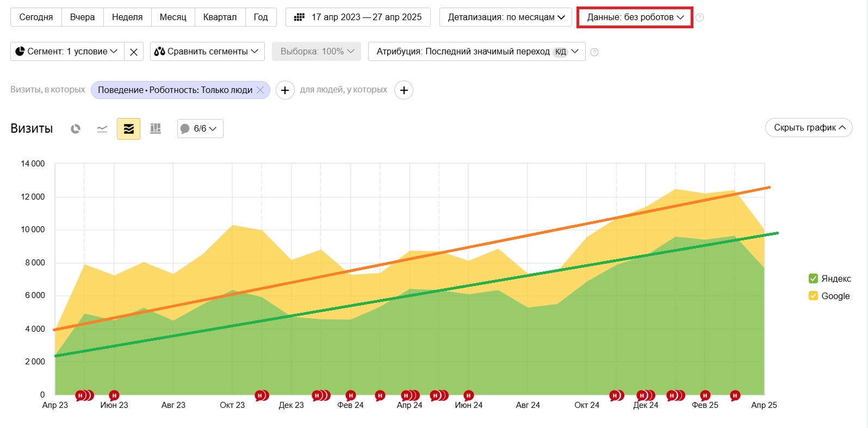Click the help icon next to data robots filter

coord(700,17)
